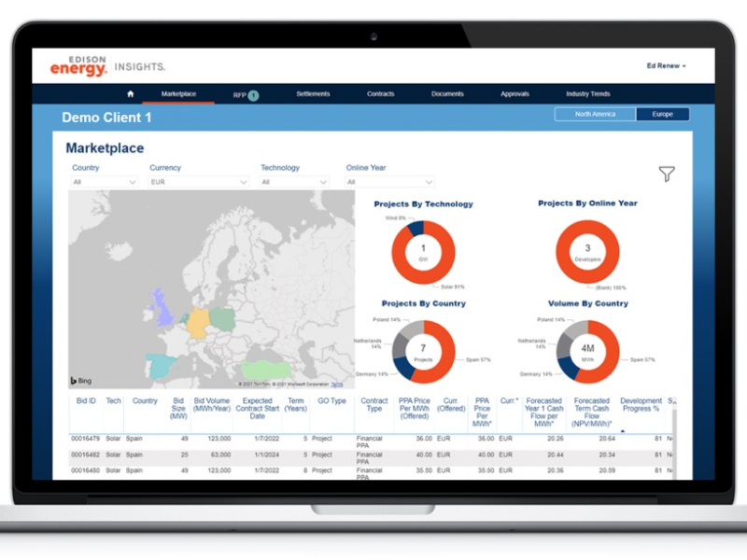
Task: Open the Currency dropdown showing EUR
Action: tap(199, 183)
